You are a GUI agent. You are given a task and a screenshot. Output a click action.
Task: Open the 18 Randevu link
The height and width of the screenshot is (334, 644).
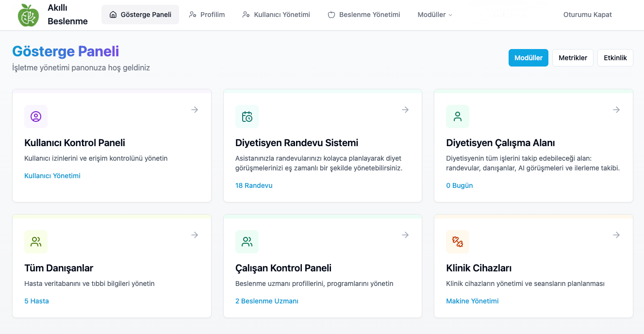point(254,185)
